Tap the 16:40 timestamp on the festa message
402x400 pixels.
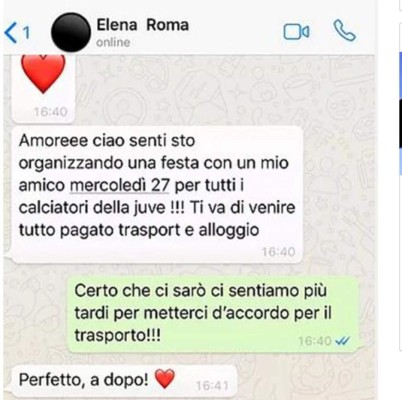tap(278, 251)
